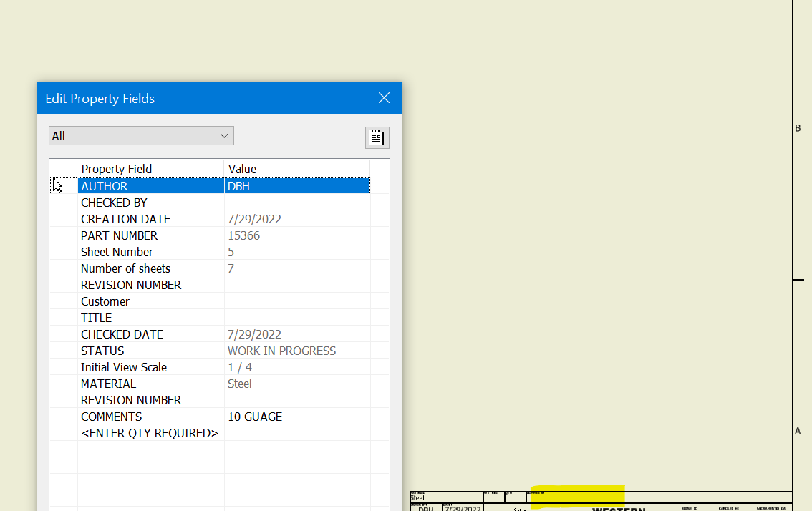Click the creation date 7/29/2022 value
Viewport: 812px width, 511px height.
point(297,219)
